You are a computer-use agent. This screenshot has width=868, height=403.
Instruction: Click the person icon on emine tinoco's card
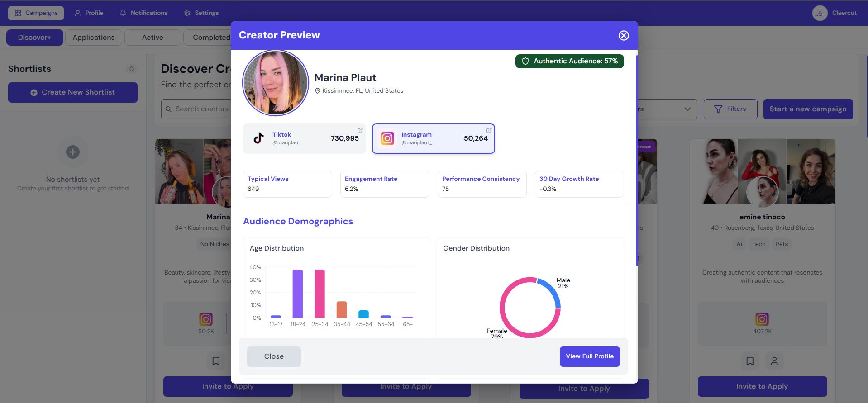[x=774, y=361]
